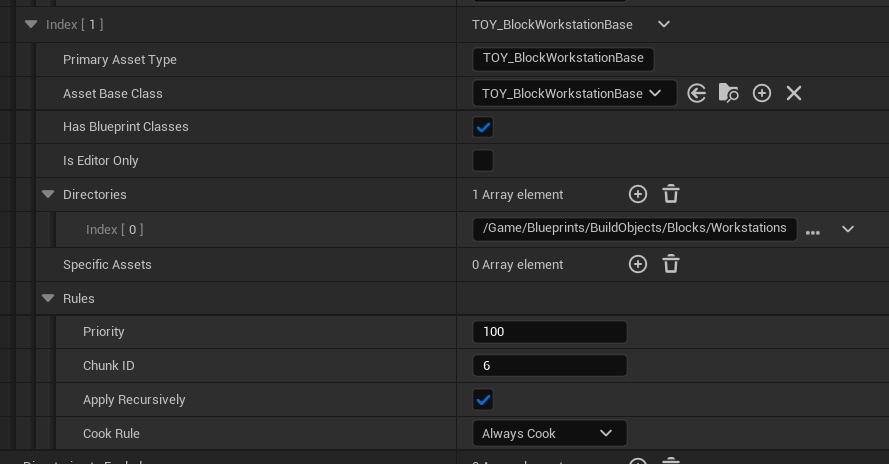Collapse the Directories section
The height and width of the screenshot is (464, 889).
(48, 194)
